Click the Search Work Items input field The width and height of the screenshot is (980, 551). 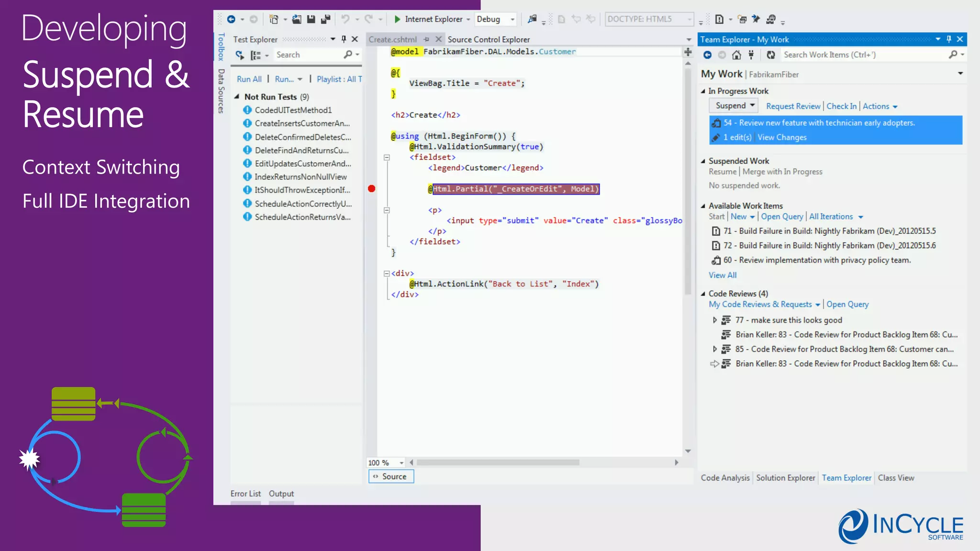coord(864,55)
